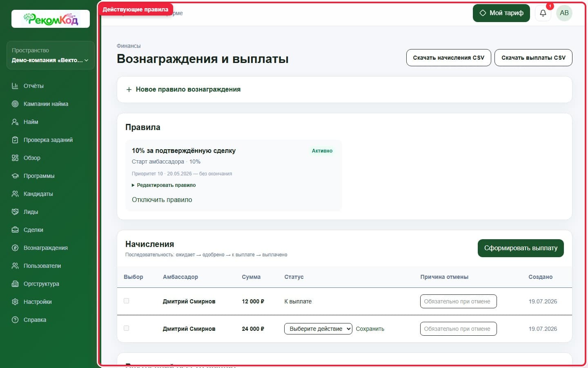588x368 pixels.
Task: Click Мой тариф button
Action: pos(501,13)
